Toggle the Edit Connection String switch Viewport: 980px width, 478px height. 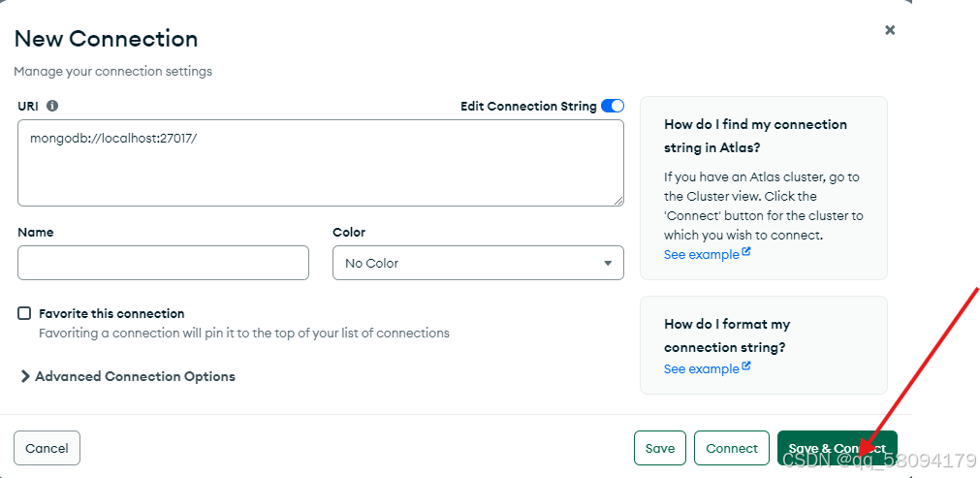coord(613,106)
